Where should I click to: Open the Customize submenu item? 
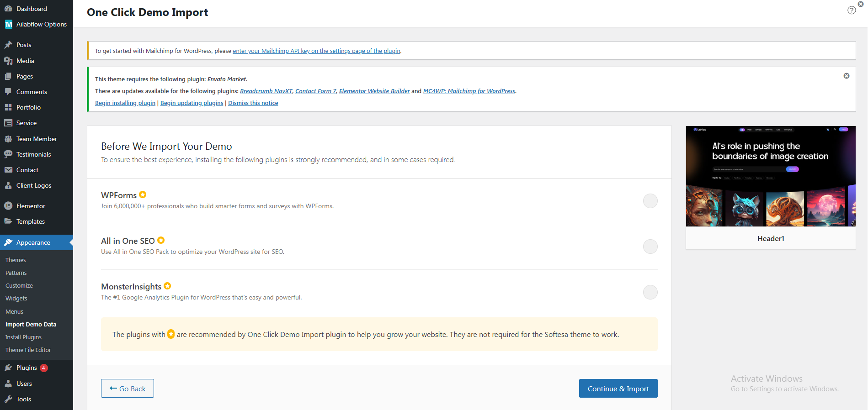[x=19, y=285]
